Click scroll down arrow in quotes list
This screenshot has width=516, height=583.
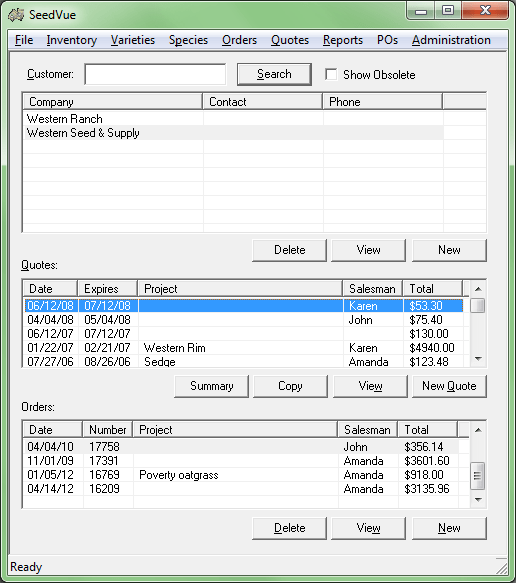click(478, 359)
